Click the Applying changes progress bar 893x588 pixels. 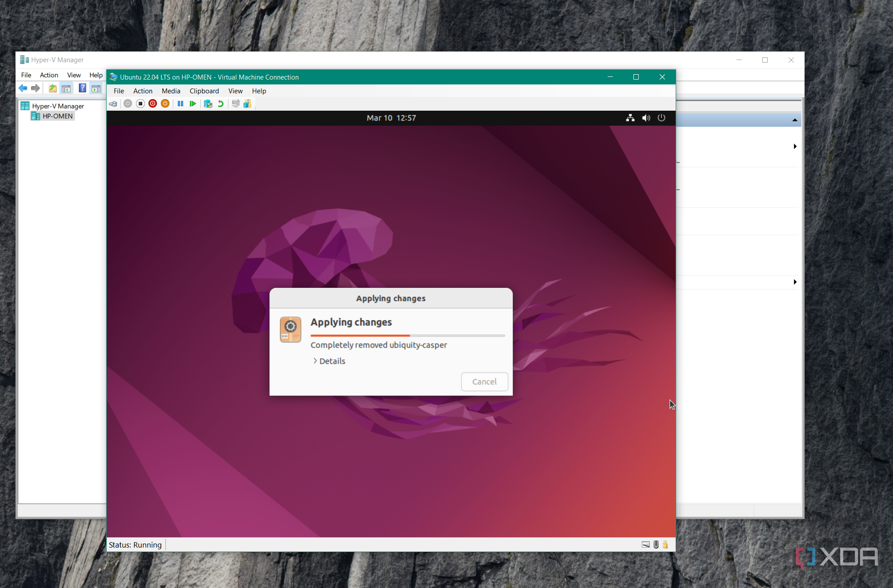pyautogui.click(x=407, y=336)
